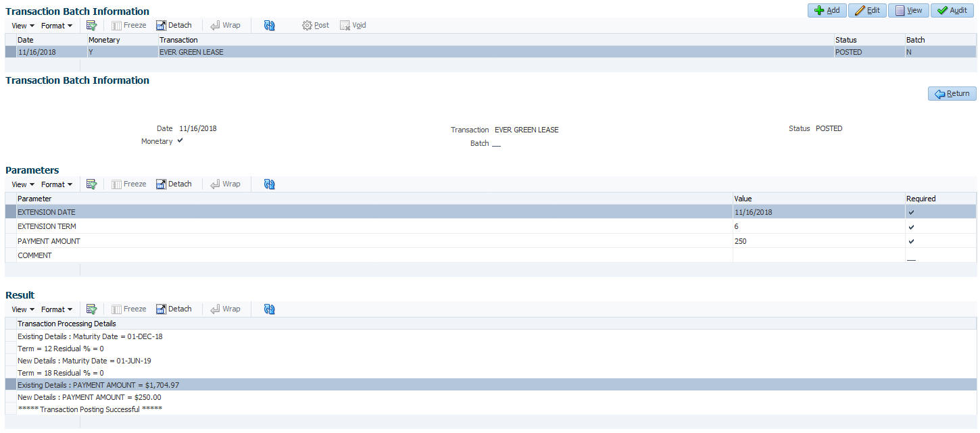
Task: Select the COMMENT parameter row
Action: [491, 255]
